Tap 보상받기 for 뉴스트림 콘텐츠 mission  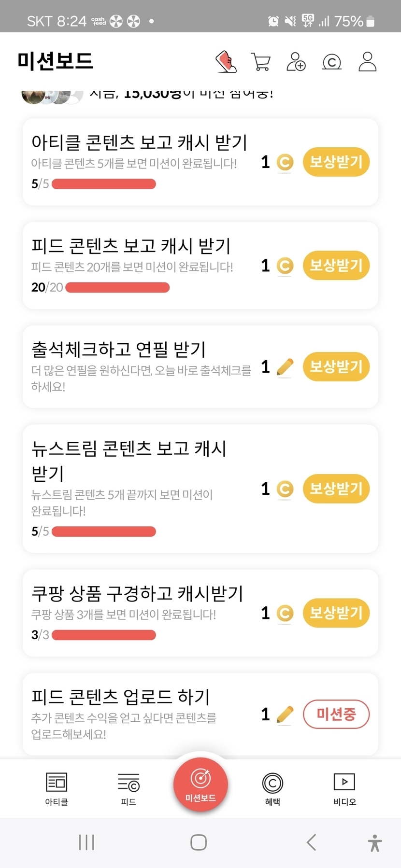coord(336,489)
